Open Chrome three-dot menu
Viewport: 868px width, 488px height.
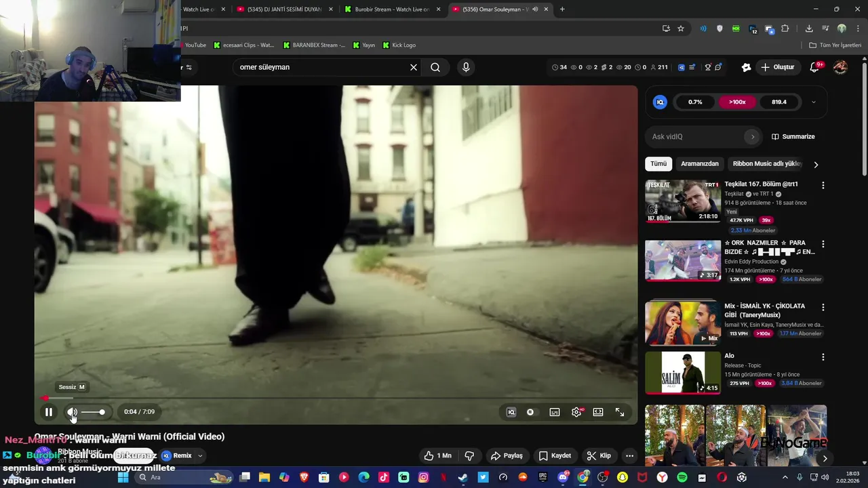pyautogui.click(x=858, y=28)
